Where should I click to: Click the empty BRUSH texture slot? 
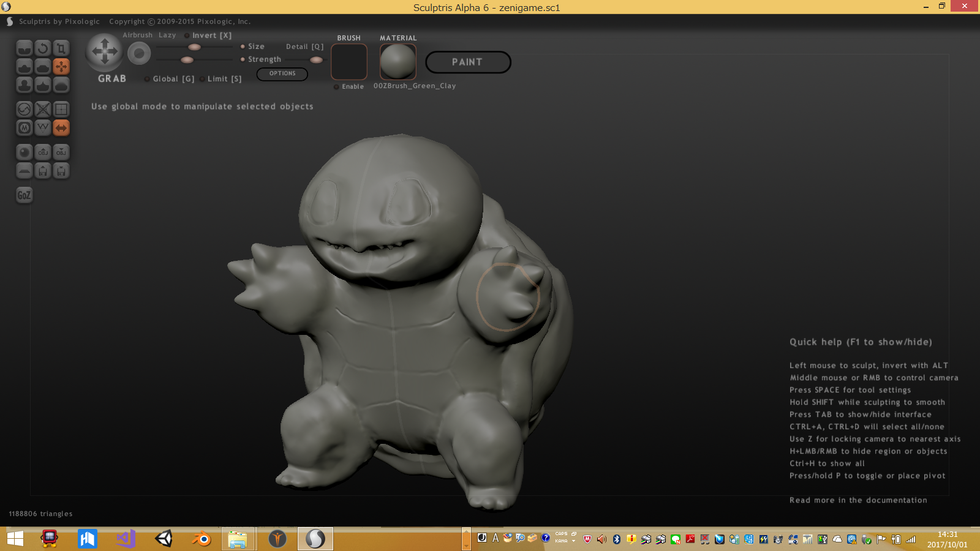pyautogui.click(x=349, y=62)
